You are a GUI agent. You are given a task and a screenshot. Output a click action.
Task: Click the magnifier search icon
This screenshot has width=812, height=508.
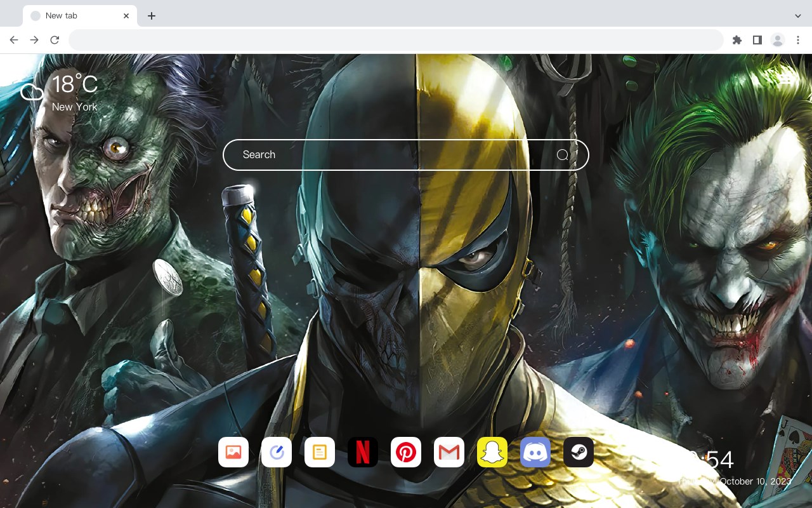(563, 155)
